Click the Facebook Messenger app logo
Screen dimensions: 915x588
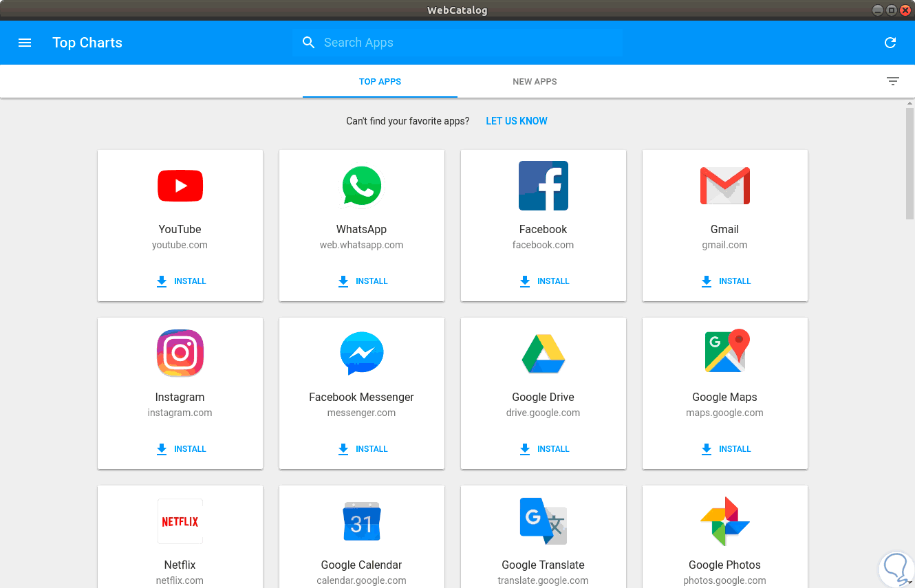pyautogui.click(x=362, y=353)
